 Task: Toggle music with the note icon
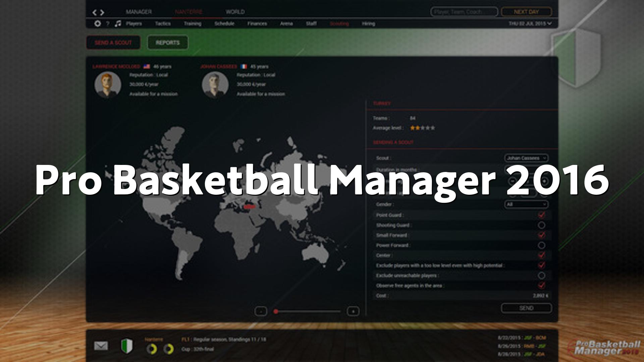click(118, 23)
